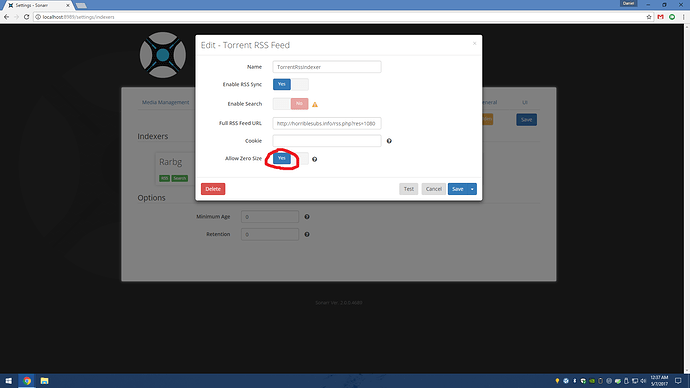Click the Indexers section heading
Image resolution: width=690 pixels, height=388 pixels.
153,136
